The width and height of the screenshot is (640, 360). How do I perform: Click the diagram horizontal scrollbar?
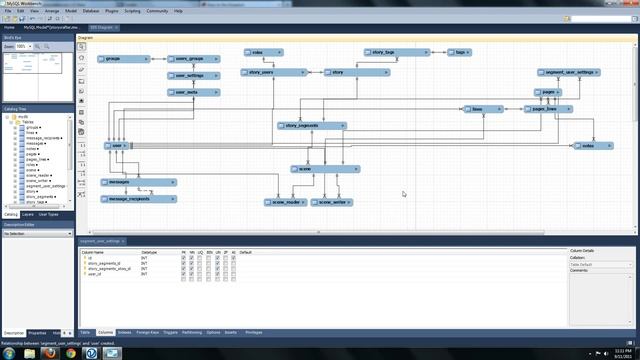click(318, 232)
